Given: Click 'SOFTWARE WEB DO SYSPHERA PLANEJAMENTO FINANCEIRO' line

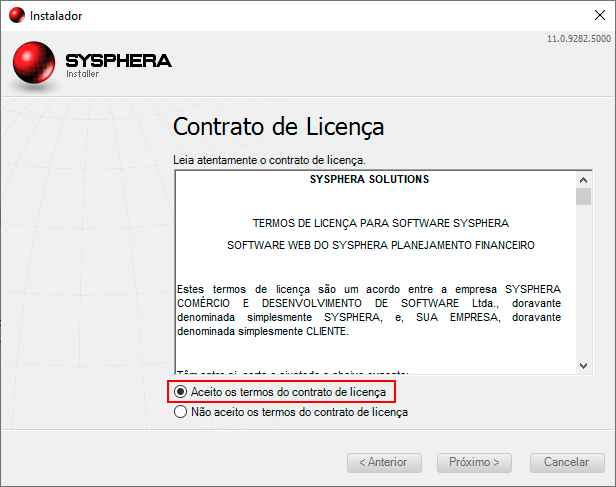Looking at the screenshot, I should tap(381, 245).
